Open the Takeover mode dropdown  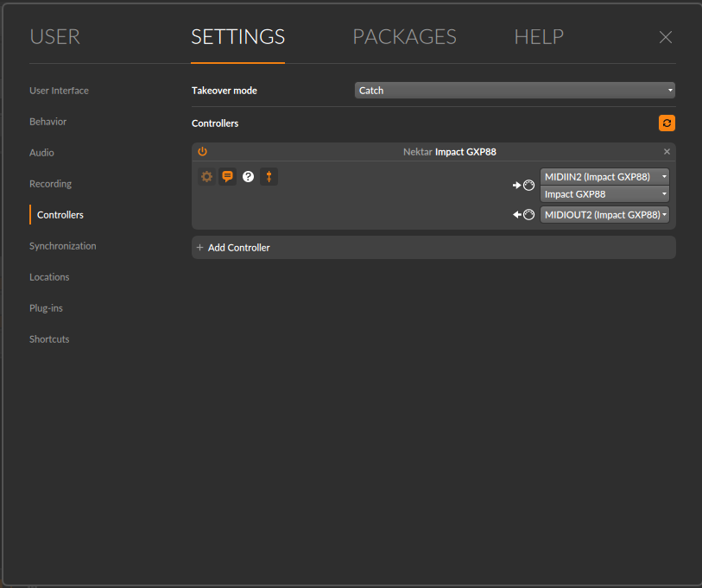click(515, 91)
